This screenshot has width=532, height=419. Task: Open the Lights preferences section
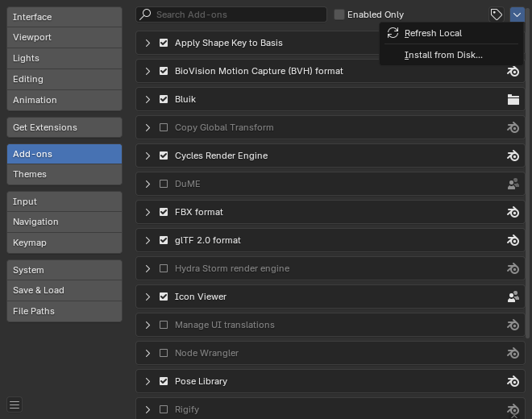64,58
